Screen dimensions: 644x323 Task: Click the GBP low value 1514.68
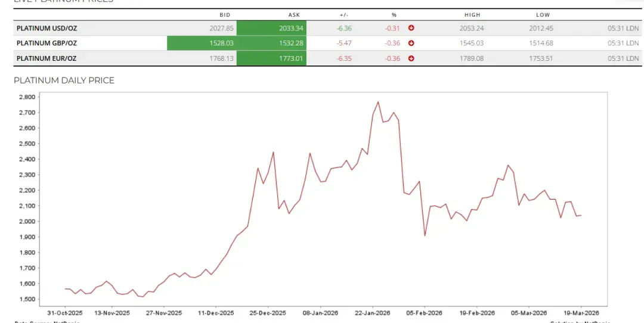[x=541, y=43]
